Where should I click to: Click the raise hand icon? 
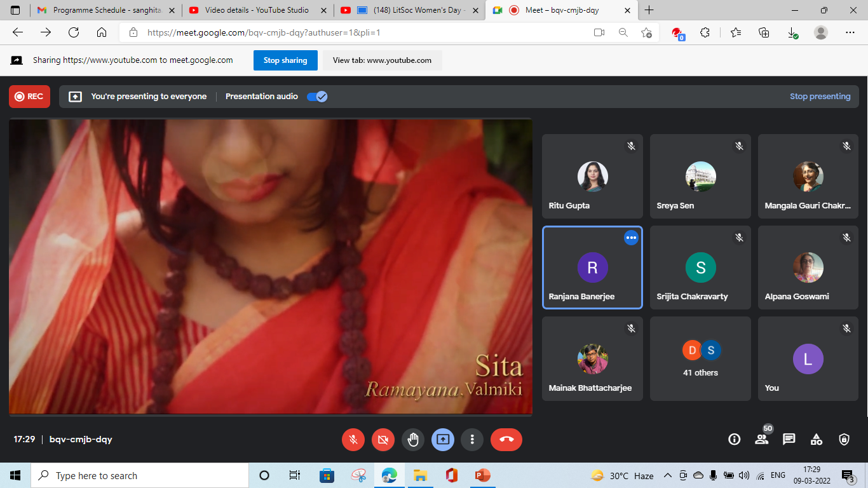(x=413, y=439)
